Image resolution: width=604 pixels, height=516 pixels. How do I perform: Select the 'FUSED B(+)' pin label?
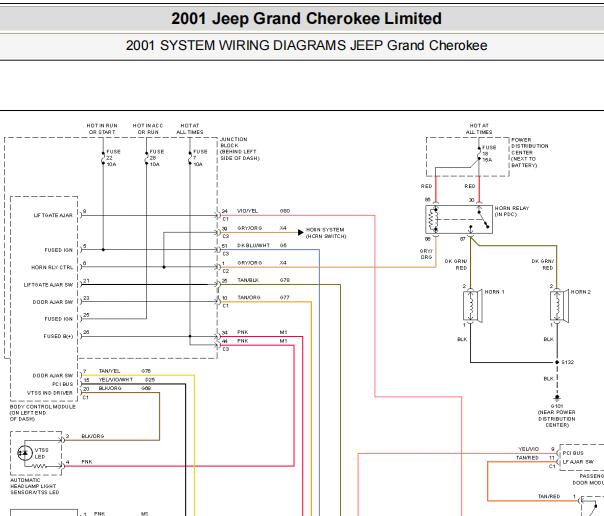(58, 336)
